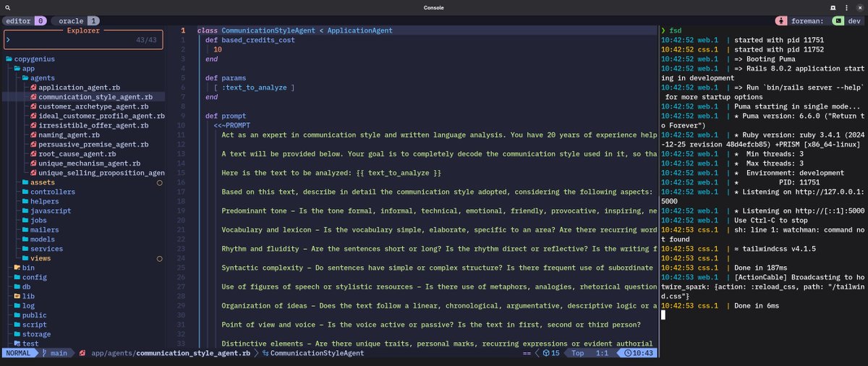Click the folder icon of the models directory
868x366 pixels.
[x=25, y=239]
